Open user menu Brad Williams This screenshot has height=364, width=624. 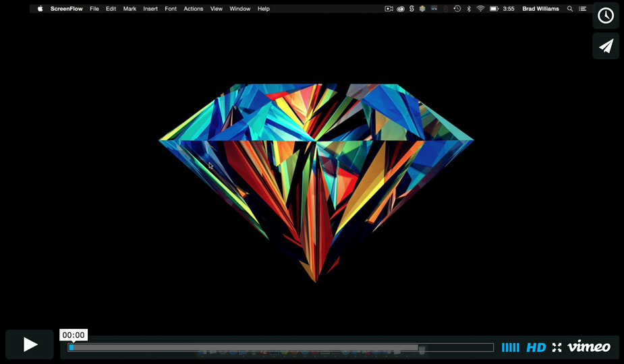tap(540, 9)
